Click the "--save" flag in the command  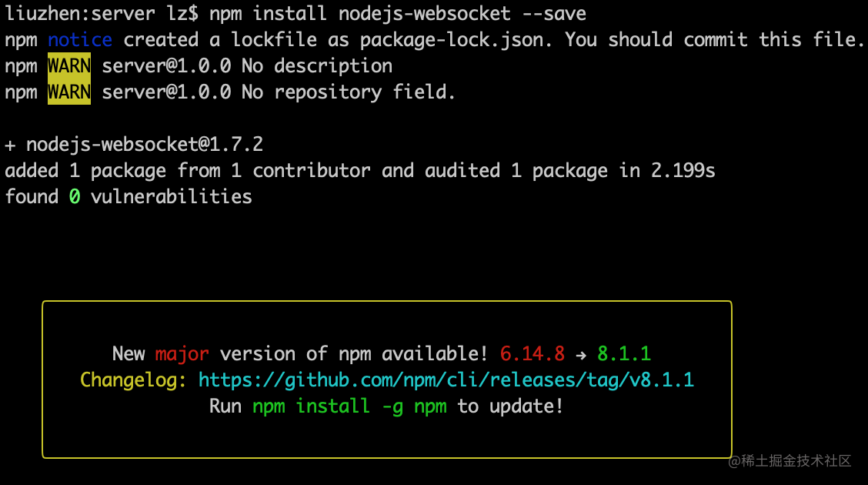553,14
